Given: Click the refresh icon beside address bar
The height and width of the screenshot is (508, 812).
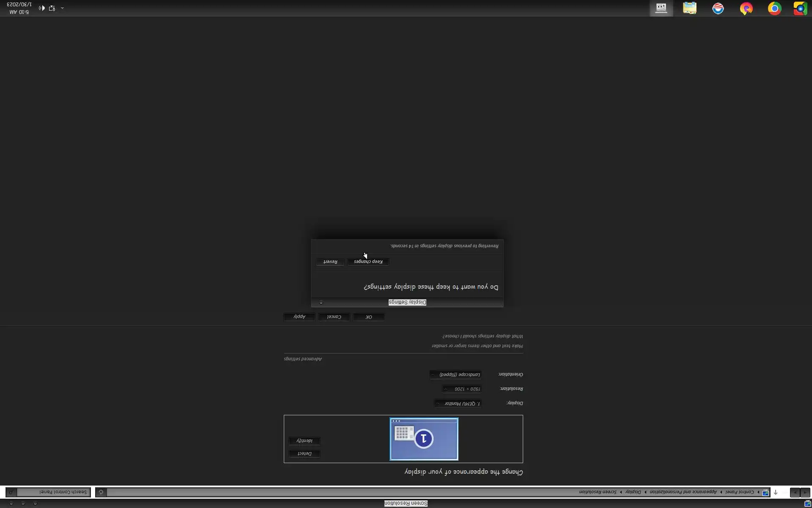Looking at the screenshot, I should coord(101,492).
